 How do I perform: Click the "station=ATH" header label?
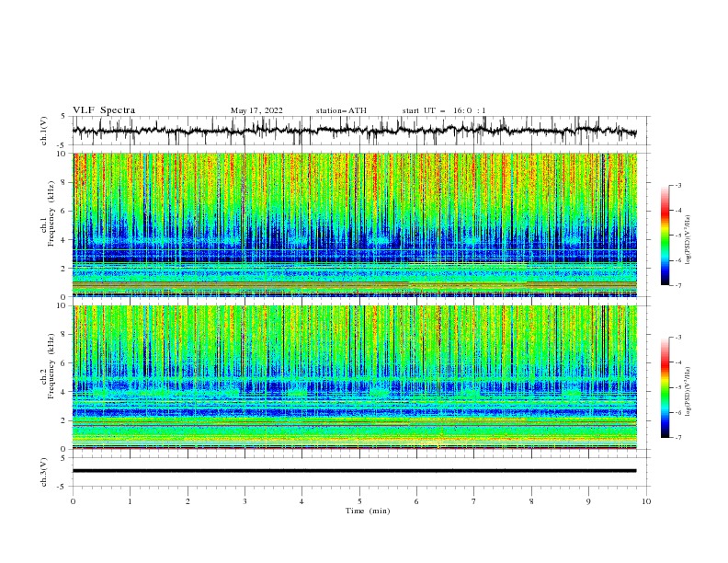pos(341,110)
